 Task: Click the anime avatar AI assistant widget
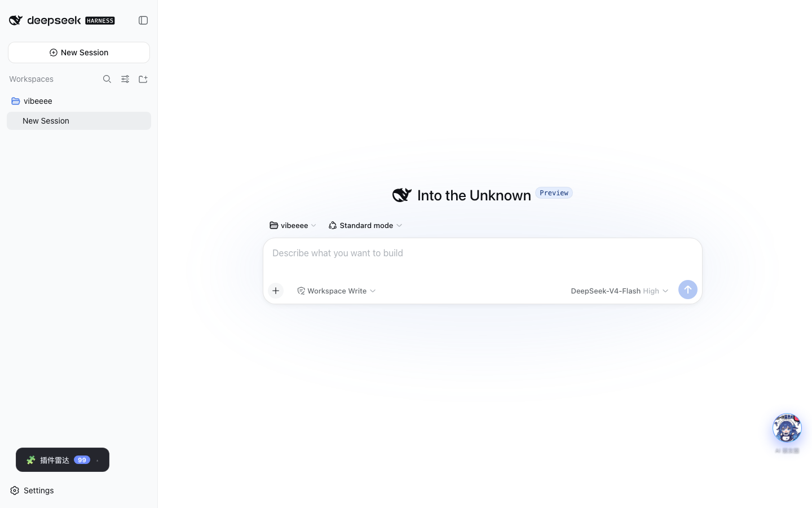[x=787, y=428]
